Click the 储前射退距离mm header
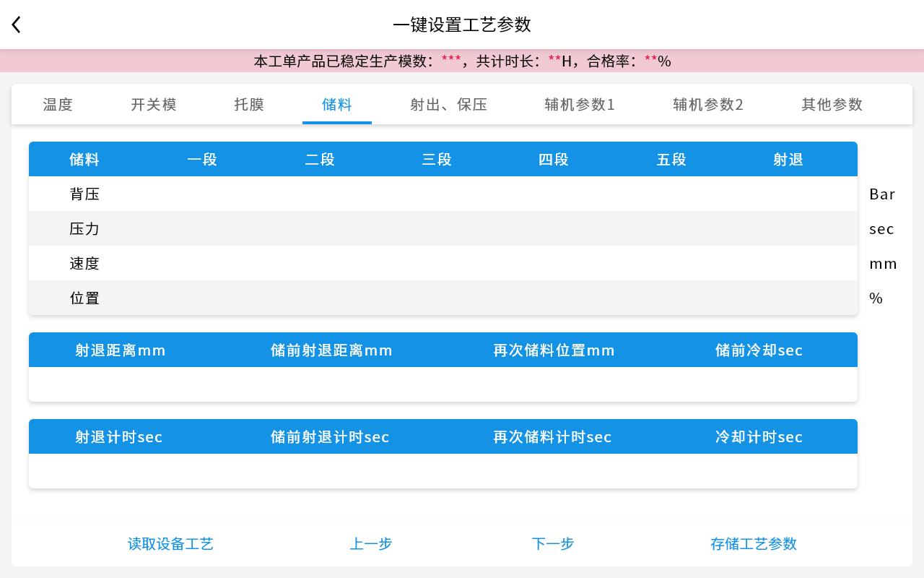 pyautogui.click(x=331, y=350)
